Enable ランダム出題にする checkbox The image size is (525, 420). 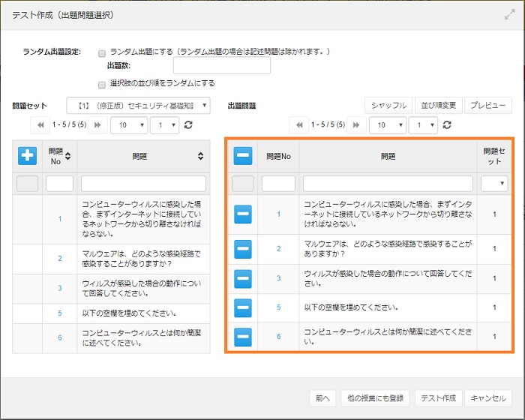pos(102,52)
